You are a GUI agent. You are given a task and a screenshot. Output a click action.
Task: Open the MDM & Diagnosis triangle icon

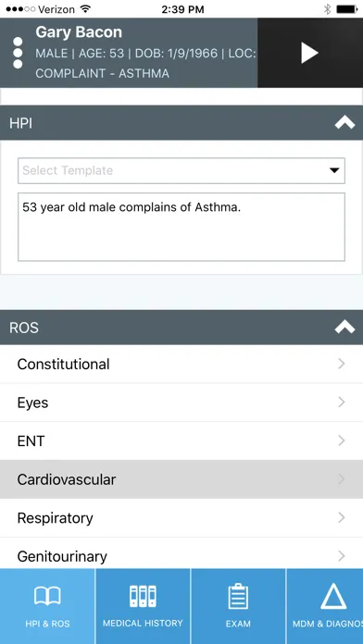(333, 597)
